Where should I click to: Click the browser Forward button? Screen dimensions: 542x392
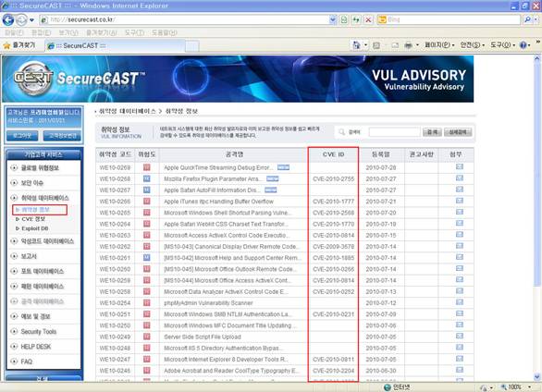point(21,19)
